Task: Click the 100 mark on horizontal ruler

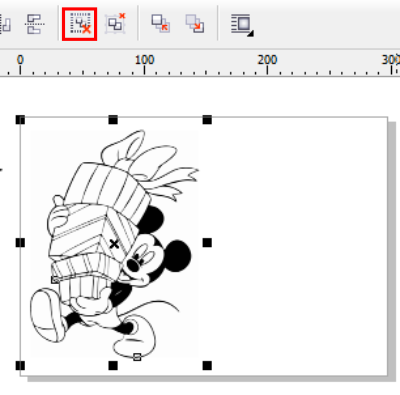Action: 144,60
